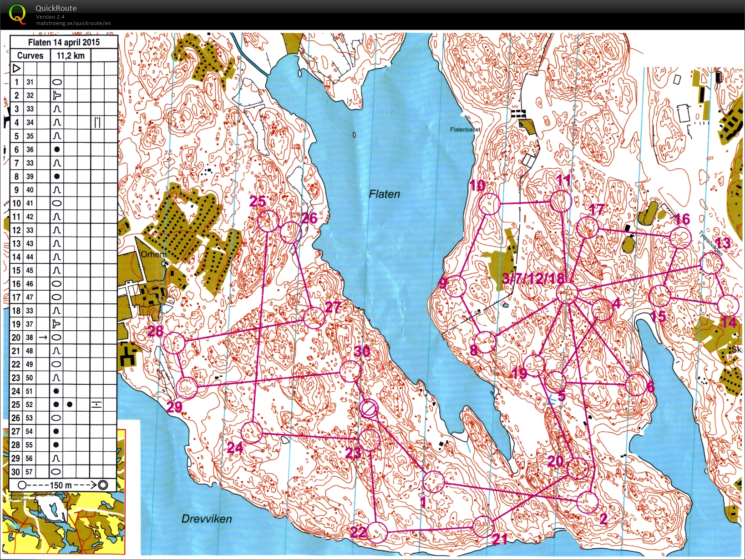Click control circle 16 on the map
The width and height of the screenshot is (745, 560).
[x=681, y=237]
